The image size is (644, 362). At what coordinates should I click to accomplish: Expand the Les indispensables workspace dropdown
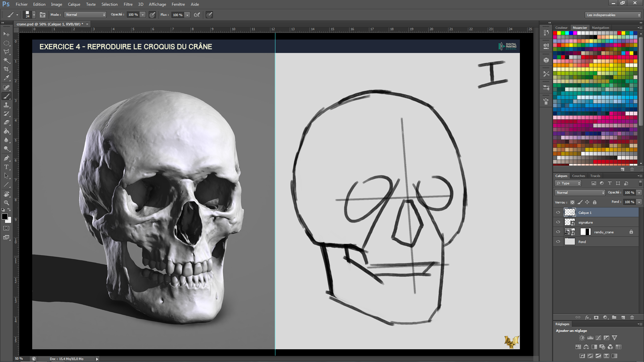(613, 15)
